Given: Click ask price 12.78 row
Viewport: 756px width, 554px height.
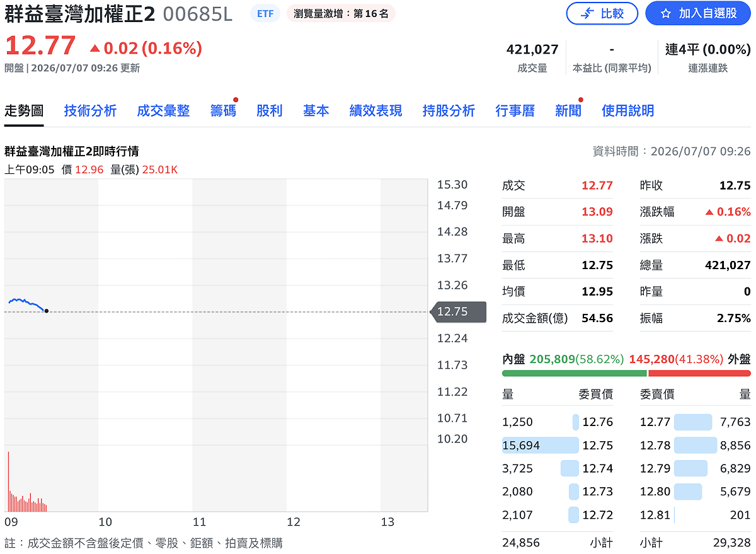Looking at the screenshot, I should [x=696, y=446].
